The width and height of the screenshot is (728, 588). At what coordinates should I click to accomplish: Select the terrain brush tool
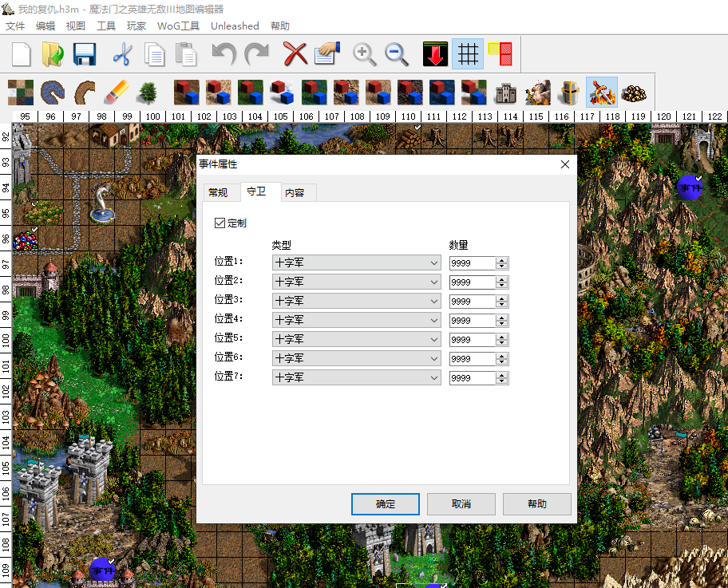(21, 93)
